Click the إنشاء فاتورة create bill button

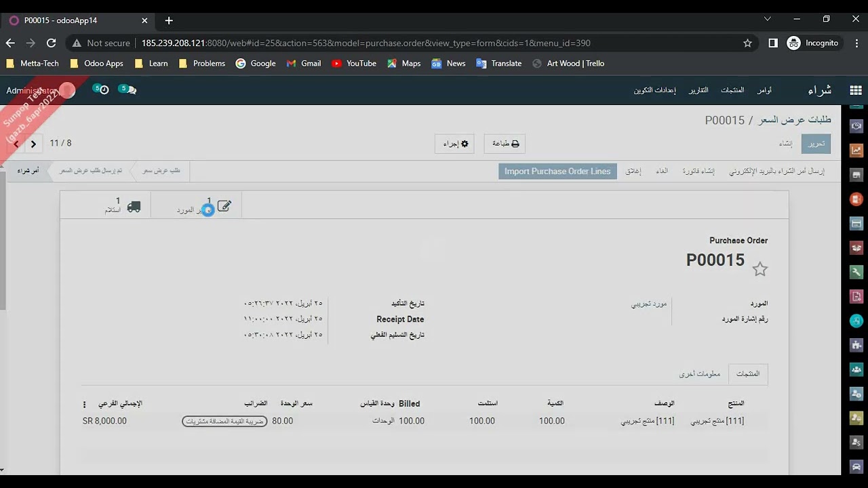click(698, 171)
